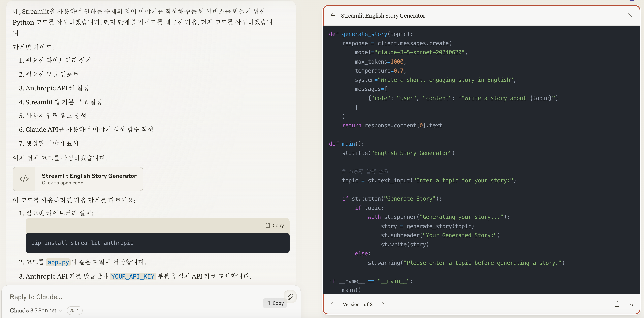Click the 단계별 가이드 heading text
This screenshot has height=318, width=644.
coord(33,47)
